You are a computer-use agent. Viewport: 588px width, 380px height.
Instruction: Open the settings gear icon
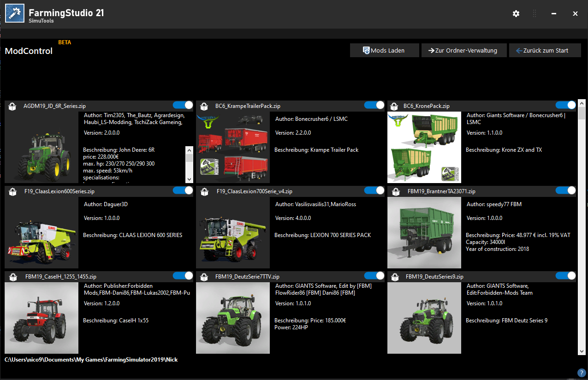coord(516,14)
